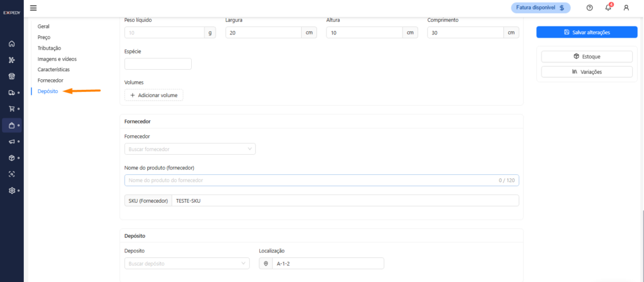Click the g unit of Peso líquido

(x=210, y=33)
